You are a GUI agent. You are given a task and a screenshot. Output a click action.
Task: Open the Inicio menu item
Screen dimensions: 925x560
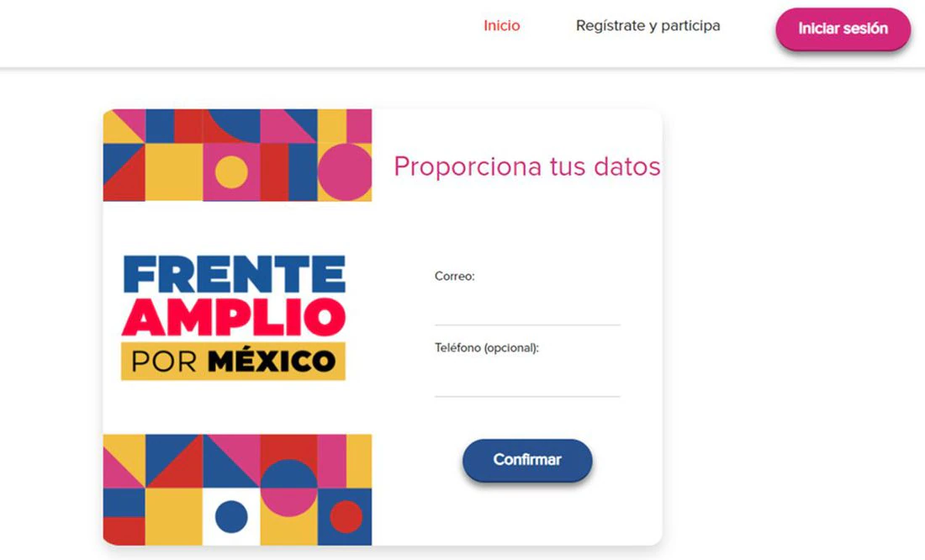[x=501, y=25]
